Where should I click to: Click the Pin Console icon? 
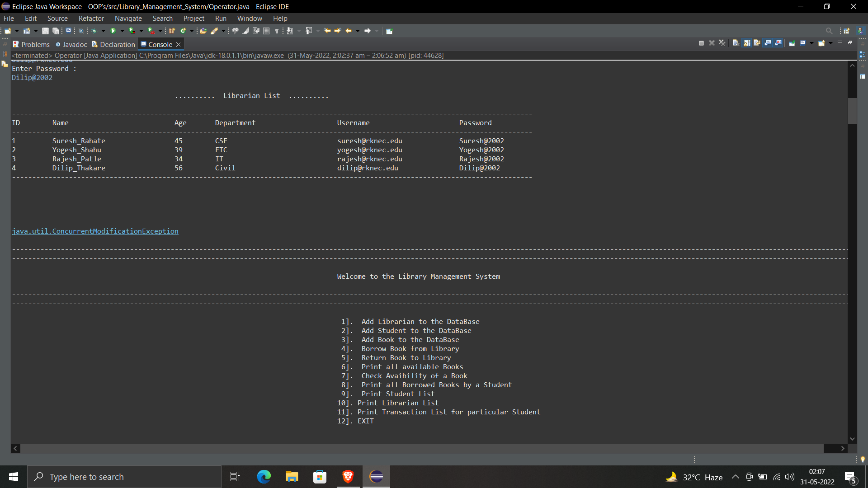[x=792, y=43]
